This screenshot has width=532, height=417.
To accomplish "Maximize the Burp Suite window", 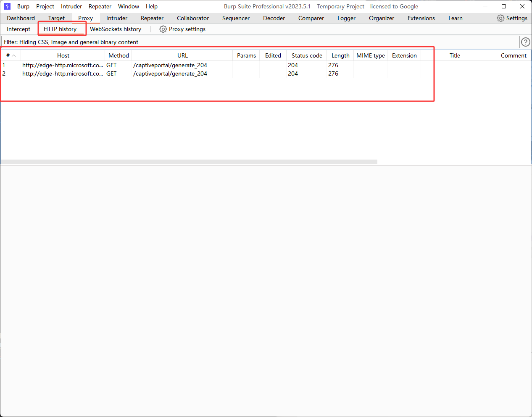I will click(x=504, y=6).
